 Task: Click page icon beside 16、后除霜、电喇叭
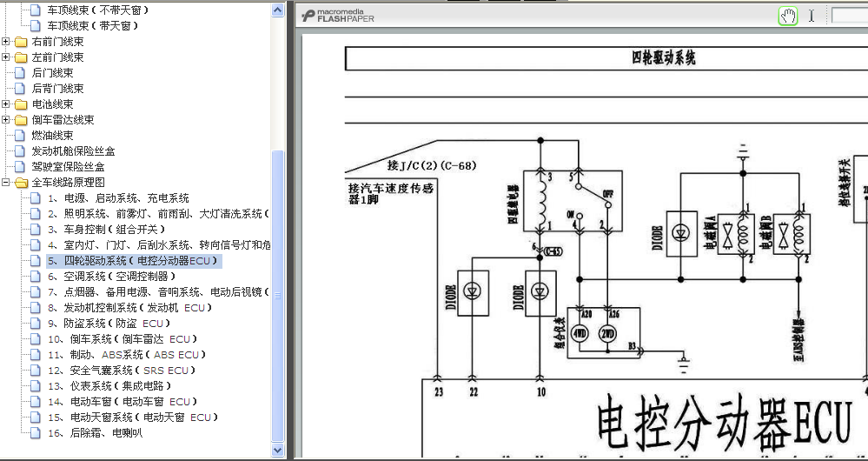(x=36, y=433)
